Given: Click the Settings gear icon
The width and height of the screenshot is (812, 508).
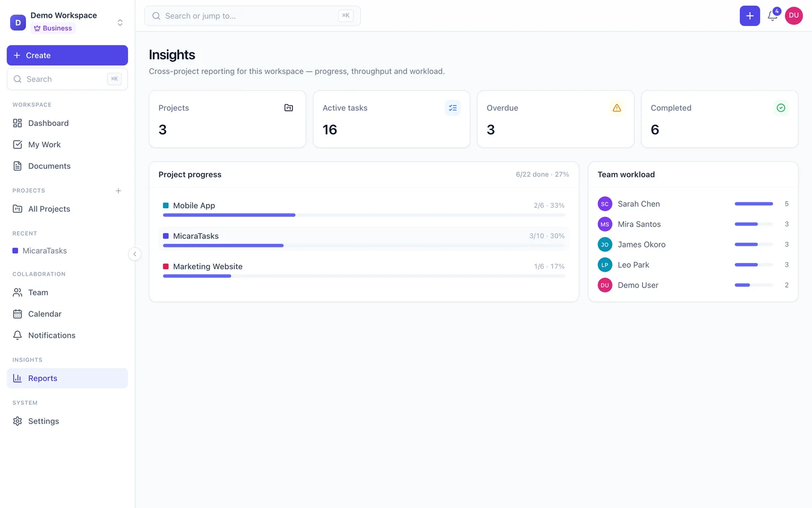Looking at the screenshot, I should pyautogui.click(x=17, y=421).
